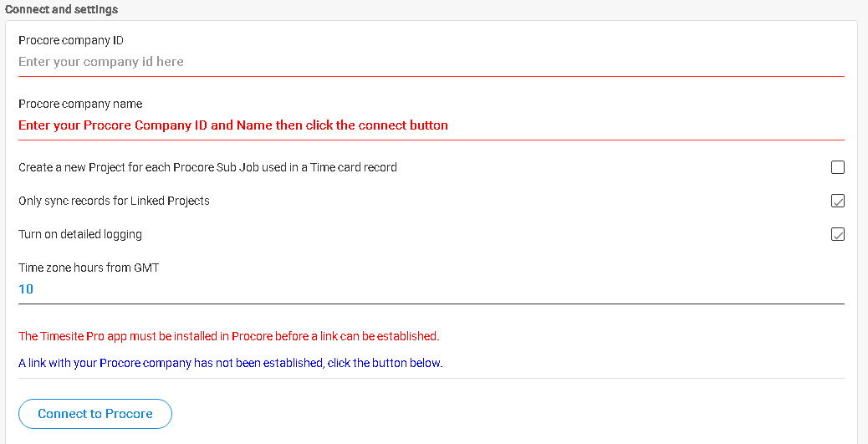The image size is (868, 444).
Task: Click the Turn on detailed logging label
Action: (80, 234)
